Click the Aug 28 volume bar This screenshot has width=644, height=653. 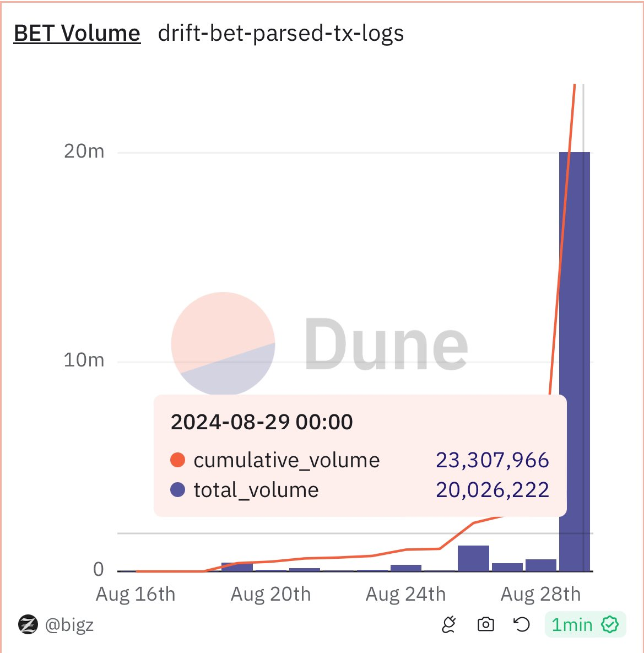[x=541, y=565]
